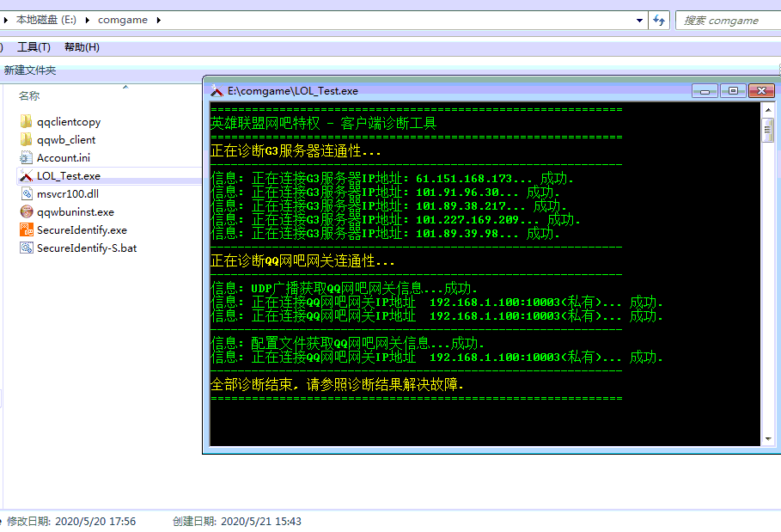
Task: Open the 帮助(H) menu
Action: pyautogui.click(x=82, y=47)
